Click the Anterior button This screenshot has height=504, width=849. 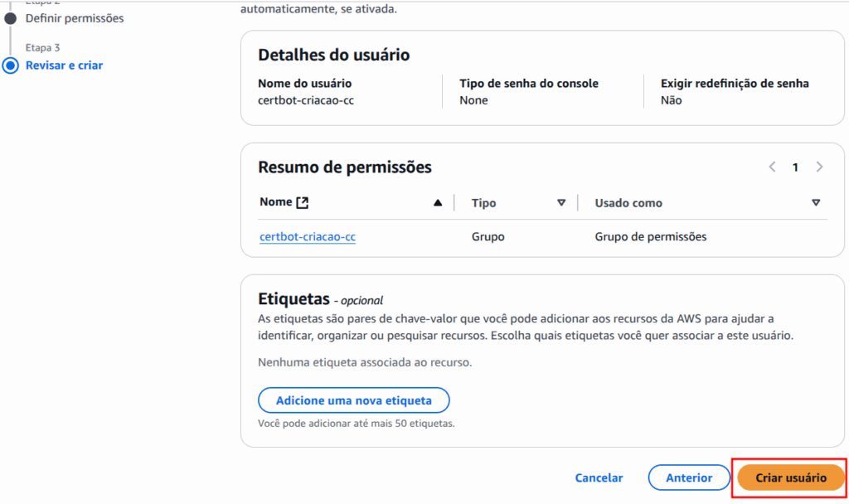pyautogui.click(x=689, y=477)
